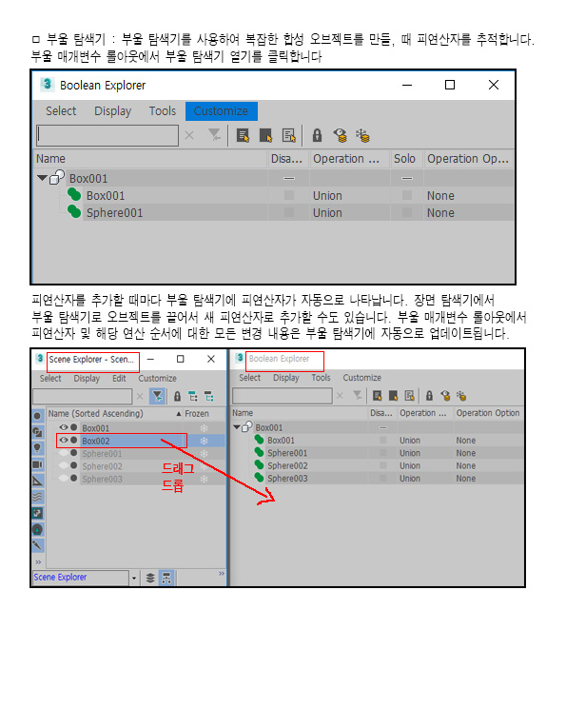This screenshot has width=566, height=728.
Task: Click the sort-by-layer stack icon in Scene Explorer footer
Action: 150,578
